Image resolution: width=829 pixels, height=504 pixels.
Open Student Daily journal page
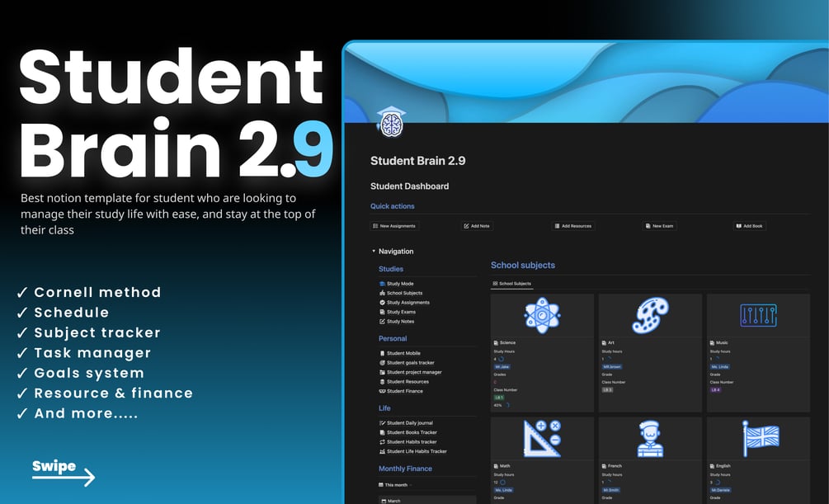pos(410,423)
